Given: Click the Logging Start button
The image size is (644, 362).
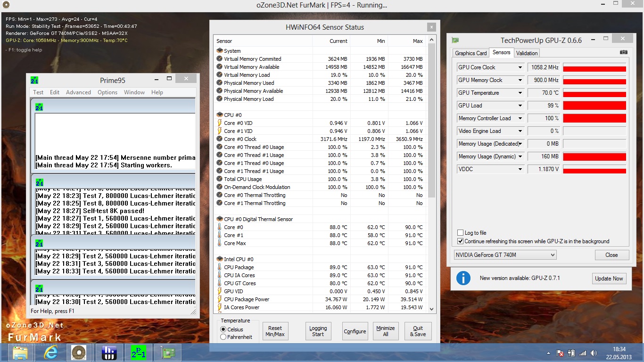Looking at the screenshot, I should coord(318,331).
